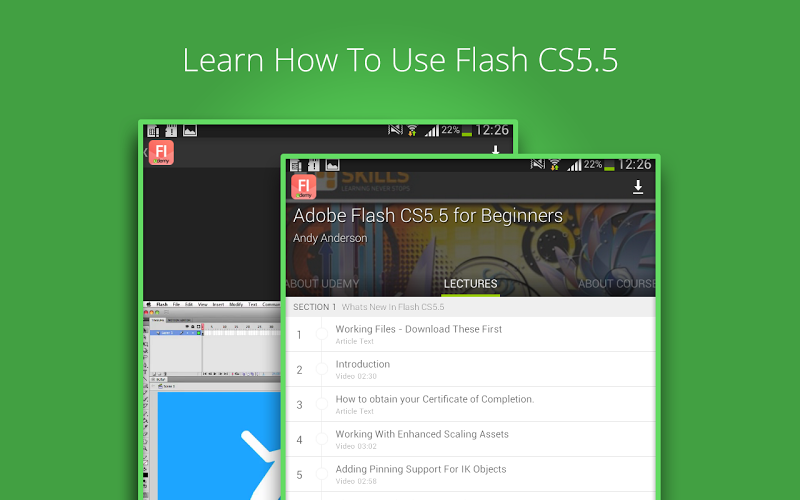Screen dimensions: 800x500
Task: Click the Scene 1 icon above the Flash stage
Action: coord(160,386)
